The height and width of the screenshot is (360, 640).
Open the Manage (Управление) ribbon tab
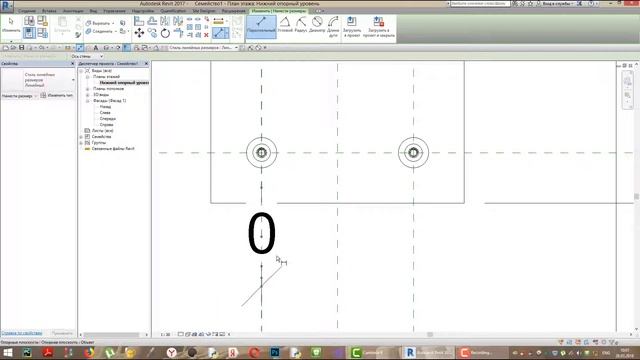click(x=114, y=11)
